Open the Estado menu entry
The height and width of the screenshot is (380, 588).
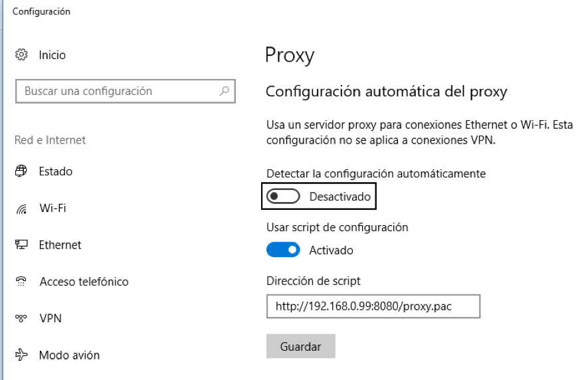tap(56, 171)
